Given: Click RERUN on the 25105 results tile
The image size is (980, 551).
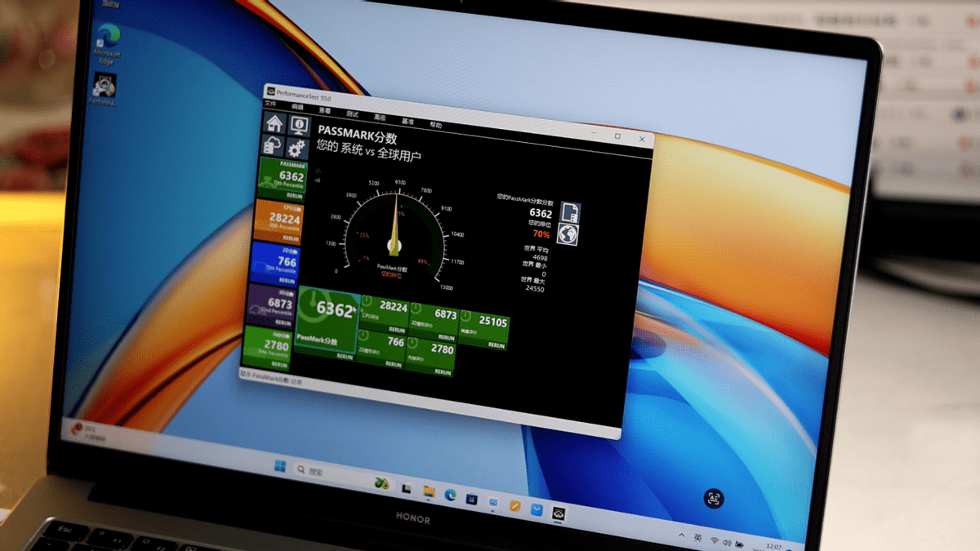Looking at the screenshot, I should click(496, 346).
